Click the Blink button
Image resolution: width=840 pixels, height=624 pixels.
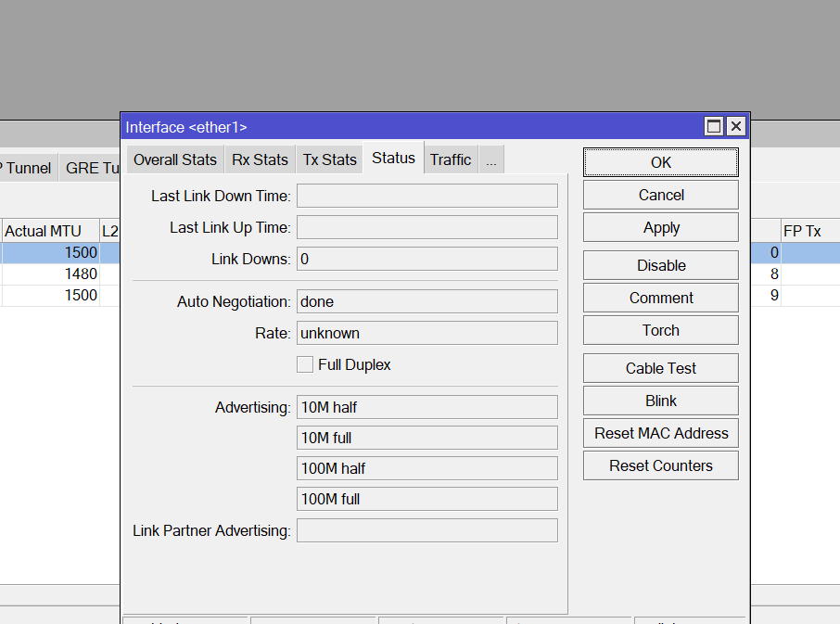click(660, 401)
